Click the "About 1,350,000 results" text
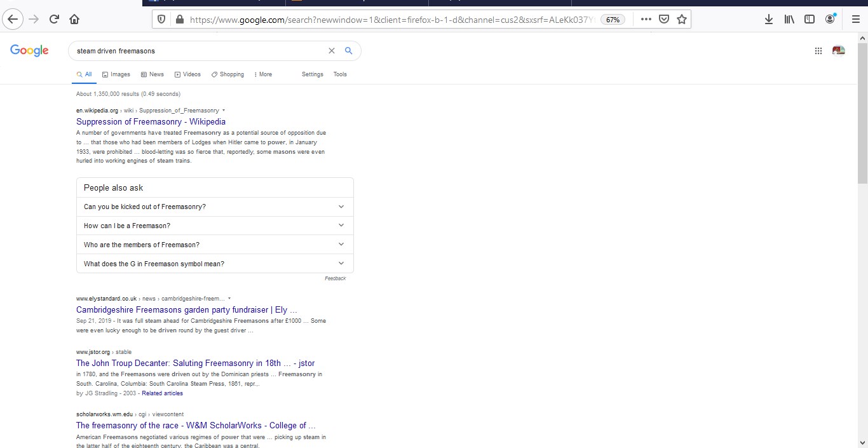The height and width of the screenshot is (448, 868). coord(128,94)
